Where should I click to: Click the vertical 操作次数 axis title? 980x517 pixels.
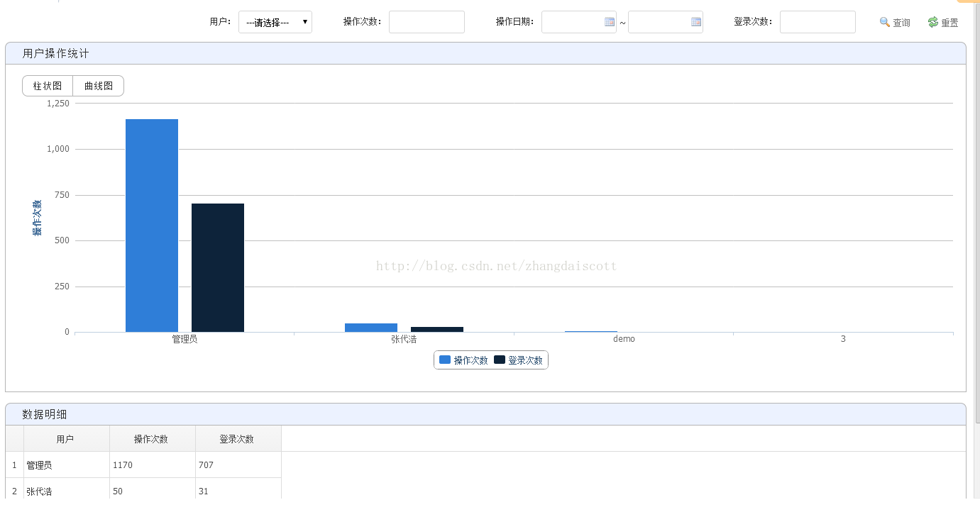tap(37, 218)
